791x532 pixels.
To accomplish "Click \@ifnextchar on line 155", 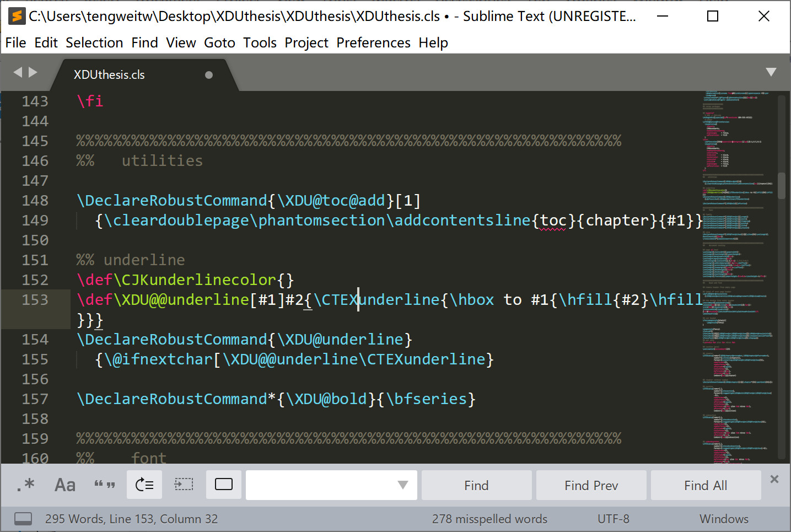I will pyautogui.click(x=158, y=359).
